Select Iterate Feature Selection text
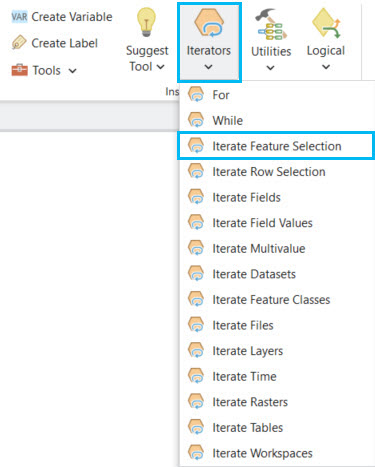This screenshot has width=375, height=467. [x=277, y=146]
